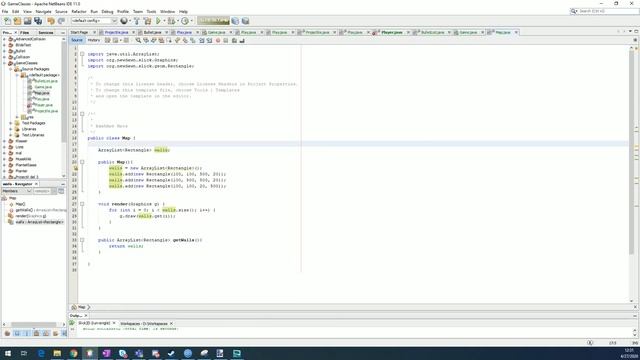Click the Save All toolbar icon

tap(38, 21)
